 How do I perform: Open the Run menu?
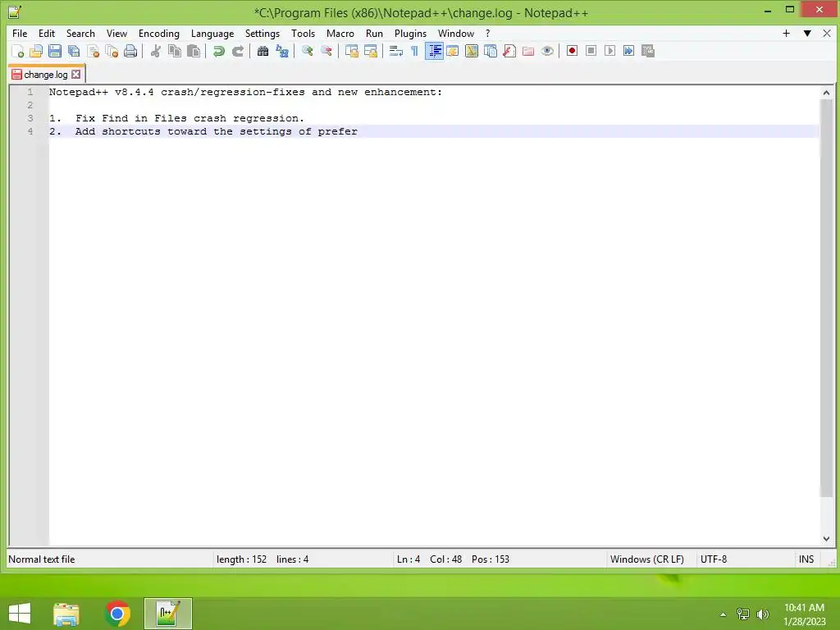tap(374, 33)
